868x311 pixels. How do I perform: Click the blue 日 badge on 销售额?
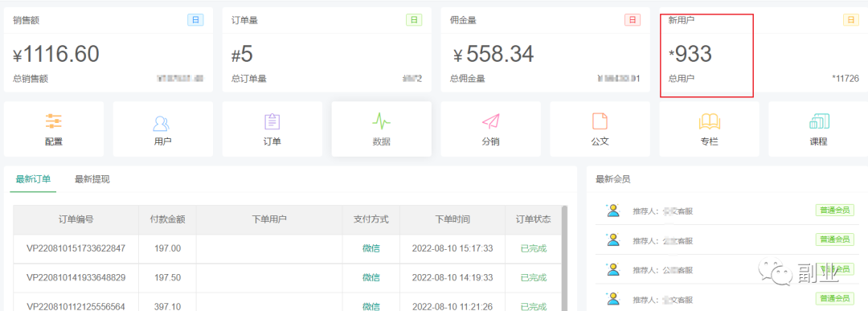click(195, 20)
